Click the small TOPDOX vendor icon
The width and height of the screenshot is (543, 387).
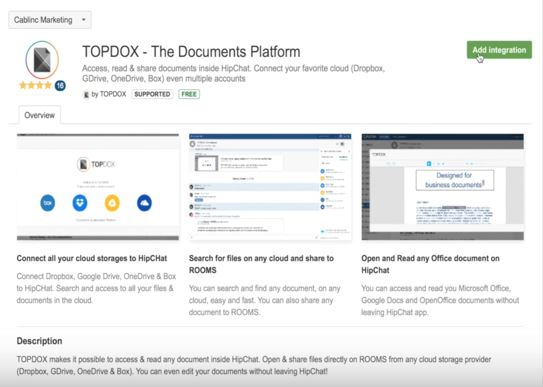click(86, 94)
